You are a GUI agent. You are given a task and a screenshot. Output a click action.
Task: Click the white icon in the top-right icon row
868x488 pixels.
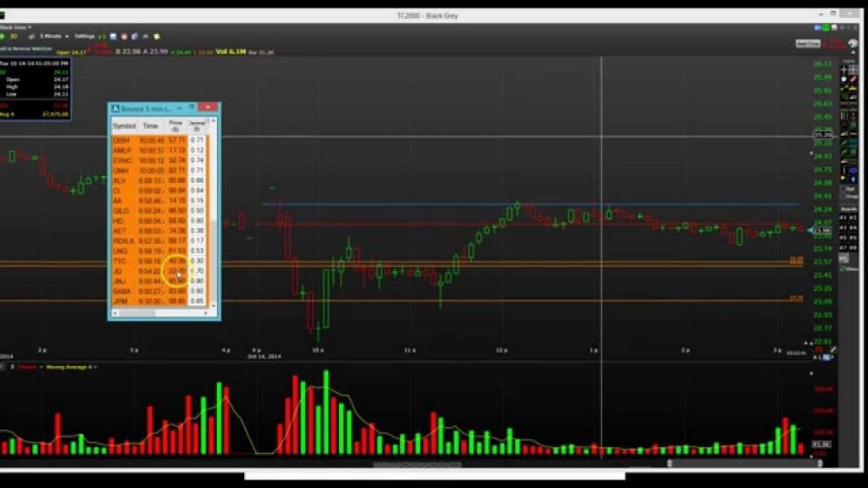point(834,27)
